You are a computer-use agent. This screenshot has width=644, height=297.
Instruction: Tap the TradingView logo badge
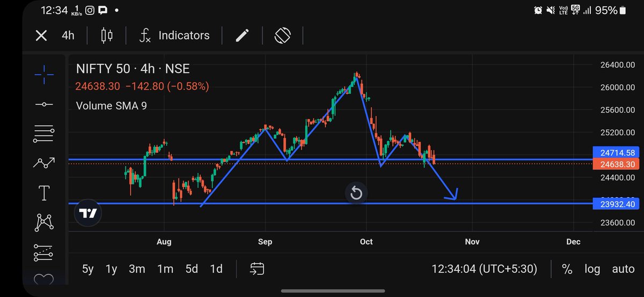coord(88,213)
